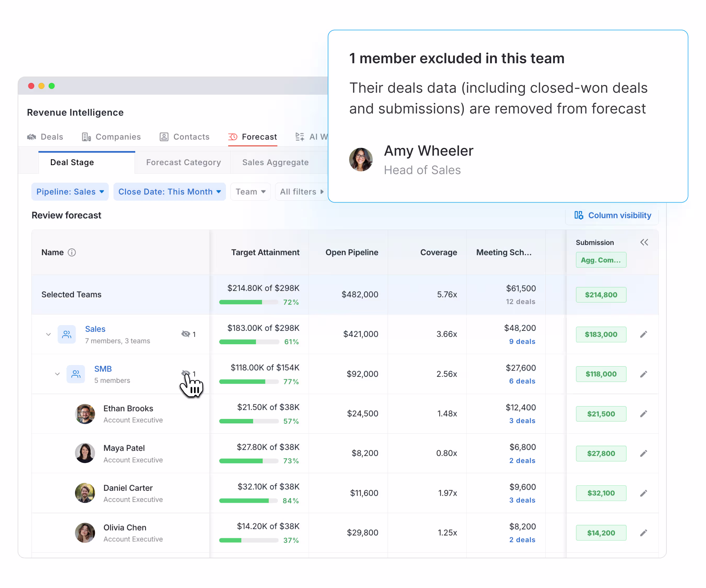The width and height of the screenshot is (706, 588).
Task: Click the Selected Teams 72% progress bar
Action: click(x=248, y=302)
